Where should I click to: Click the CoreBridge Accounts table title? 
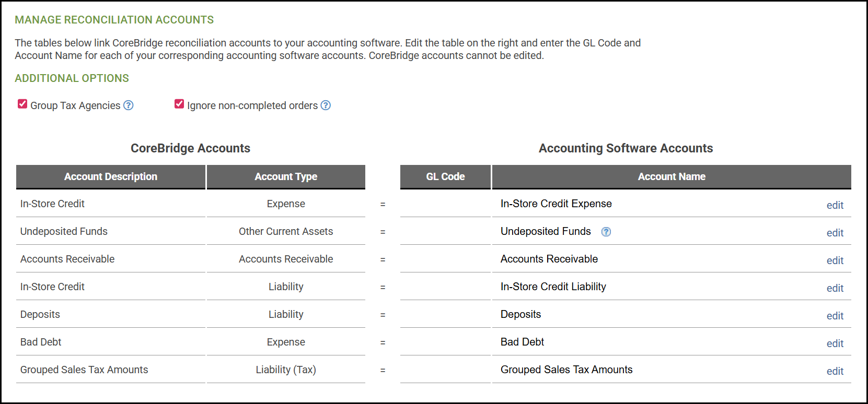pyautogui.click(x=190, y=148)
